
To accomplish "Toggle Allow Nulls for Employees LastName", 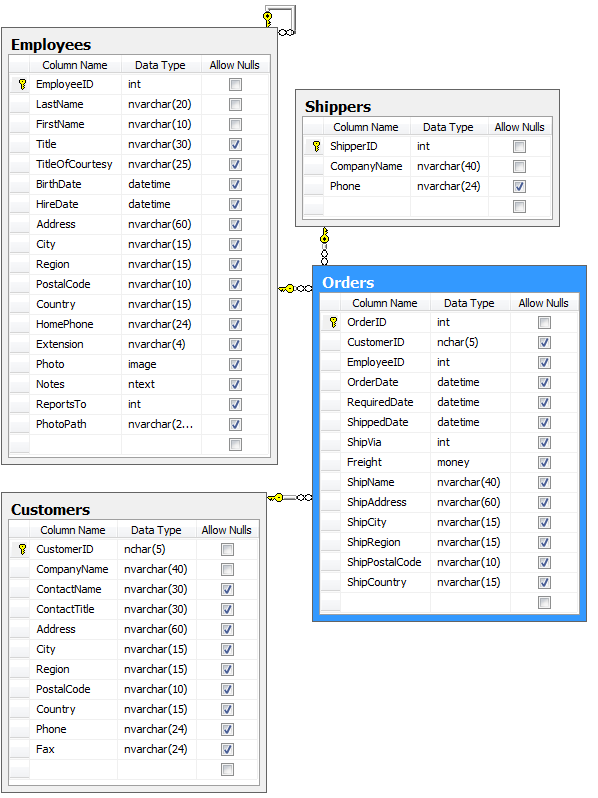I will [235, 105].
